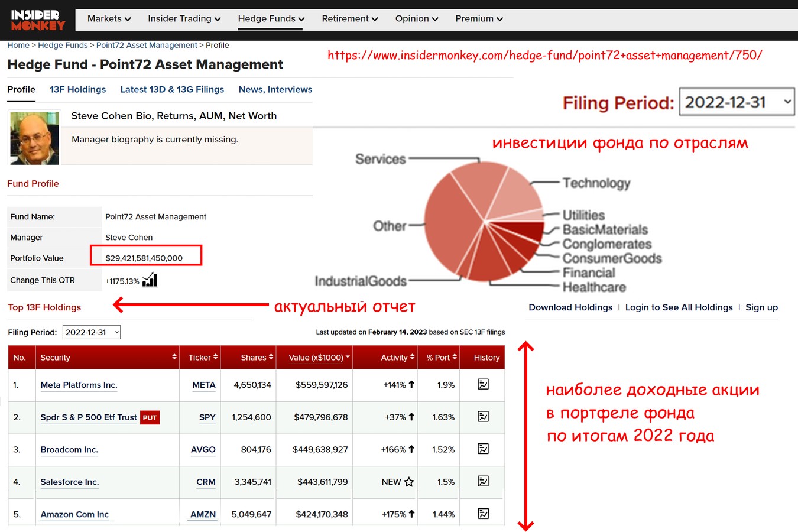This screenshot has height=532, width=798.
Task: Click the Portfolio Value $29,421,581,450,000
Action: click(x=144, y=258)
